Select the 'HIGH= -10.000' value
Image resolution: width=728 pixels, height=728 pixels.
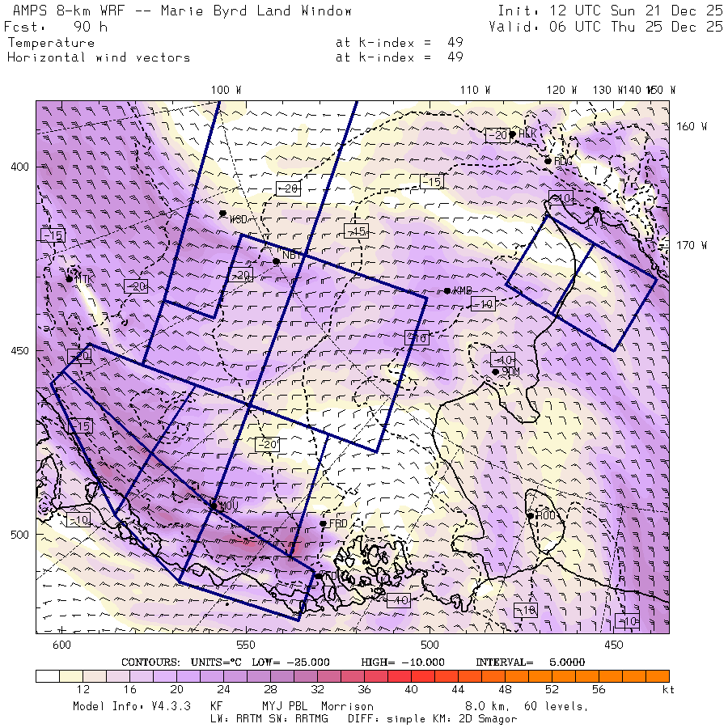click(403, 662)
